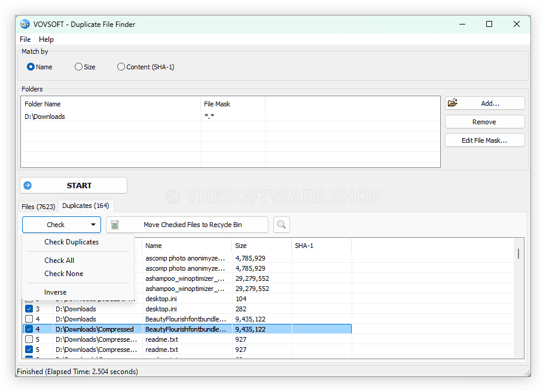Click the results list vertical scrollbar thumb

[518, 253]
